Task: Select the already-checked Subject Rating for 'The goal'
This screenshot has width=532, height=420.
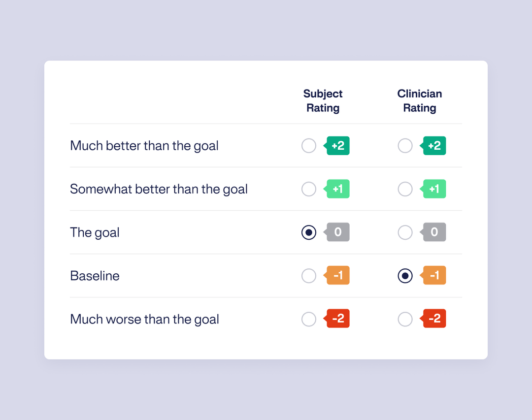Action: point(309,232)
